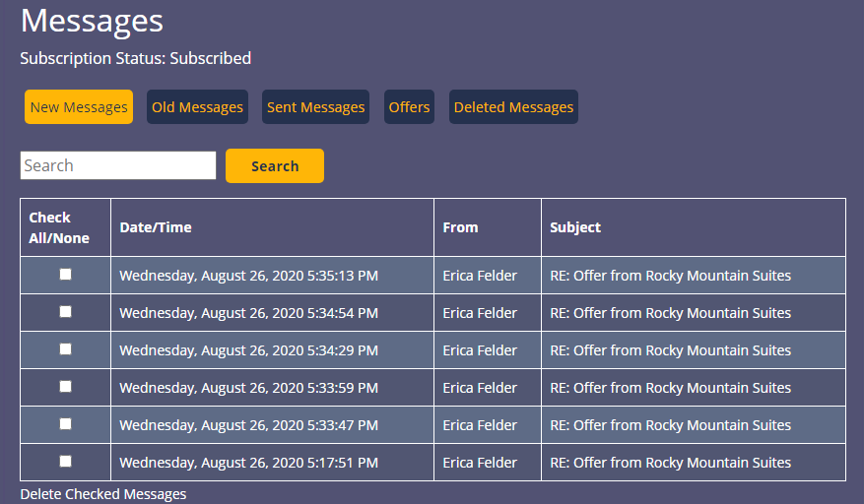This screenshot has height=504, width=864.
Task: Click Erica Felder in the 5:34:54 PM row
Action: 480,313
